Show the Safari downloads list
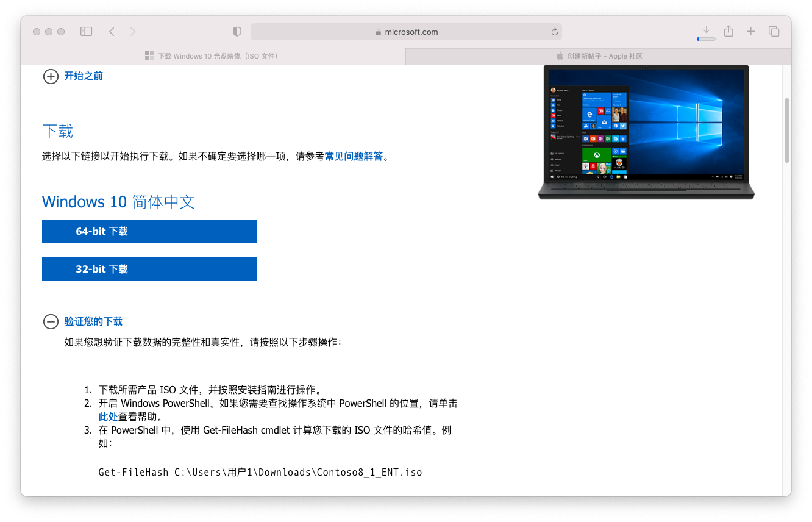This screenshot has height=522, width=812. click(x=707, y=30)
